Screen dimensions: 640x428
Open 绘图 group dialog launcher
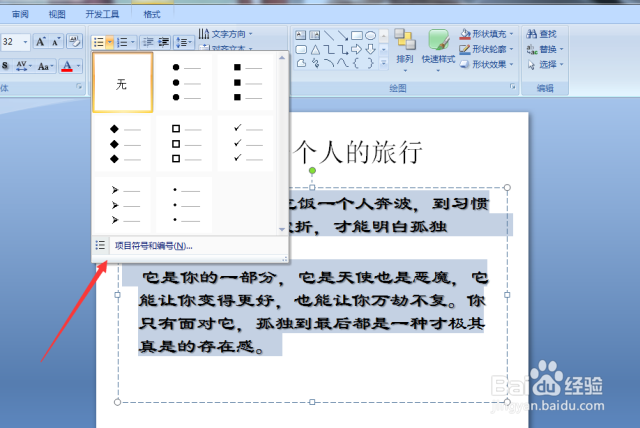[512, 86]
